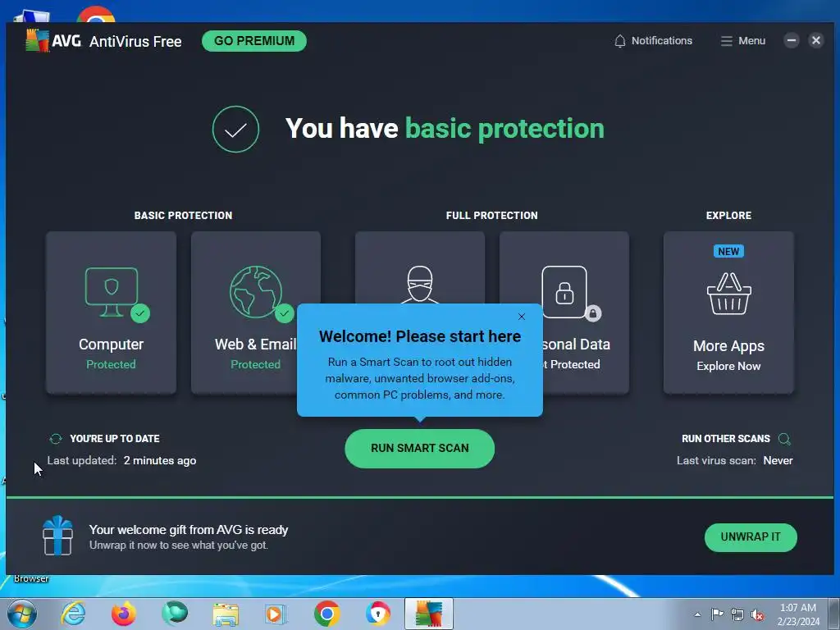
Task: Click the AVG taskbar button
Action: click(x=428, y=614)
